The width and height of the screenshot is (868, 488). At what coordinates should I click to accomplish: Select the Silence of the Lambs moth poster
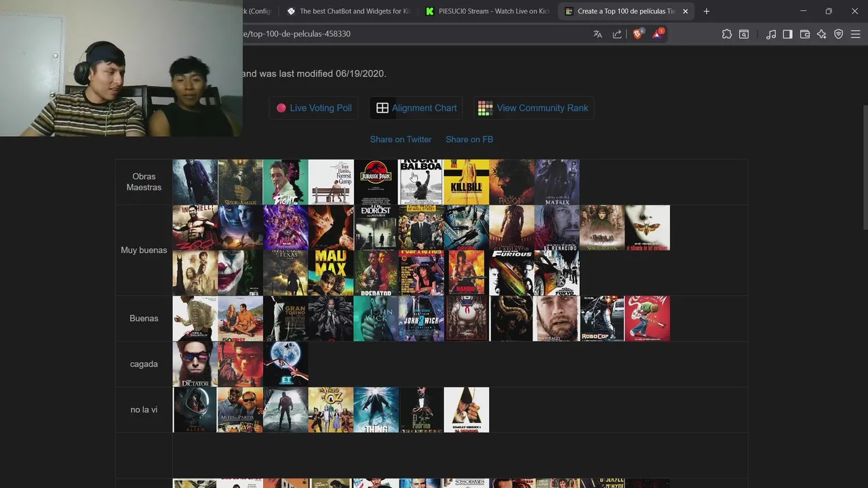pos(647,227)
